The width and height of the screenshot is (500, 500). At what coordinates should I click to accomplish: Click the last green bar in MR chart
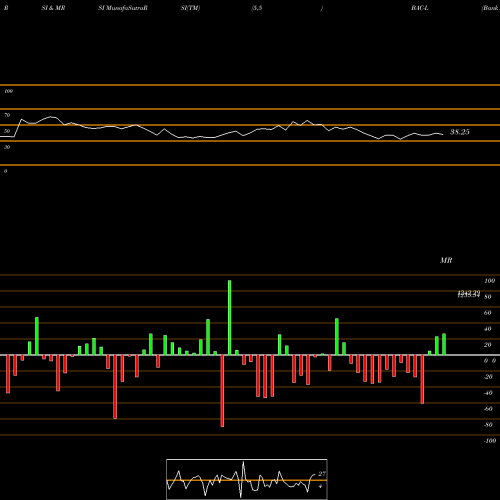pos(444,344)
